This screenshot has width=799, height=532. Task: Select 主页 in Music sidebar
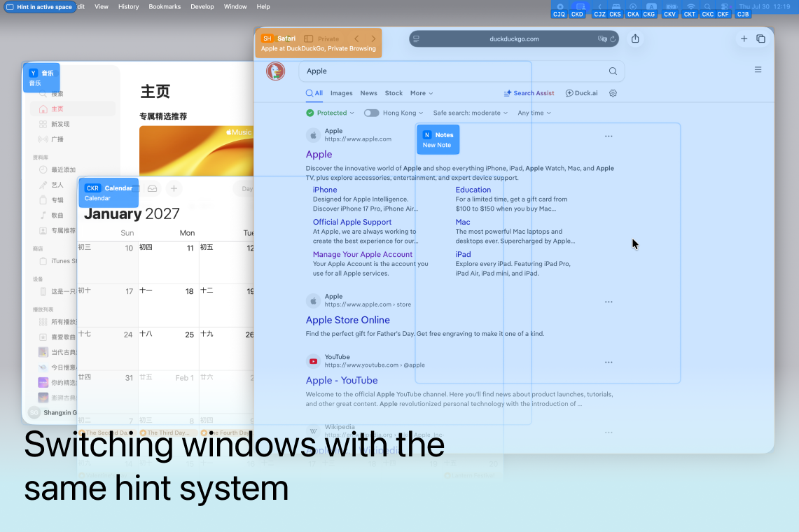(x=72, y=109)
